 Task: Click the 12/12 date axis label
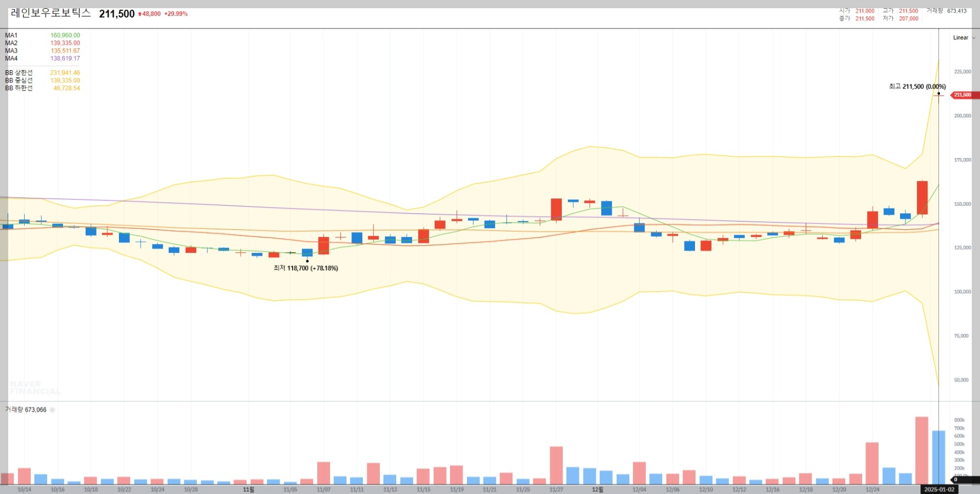point(739,490)
